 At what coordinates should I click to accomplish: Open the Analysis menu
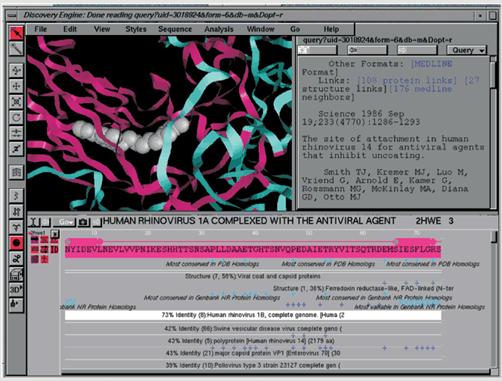coord(219,29)
